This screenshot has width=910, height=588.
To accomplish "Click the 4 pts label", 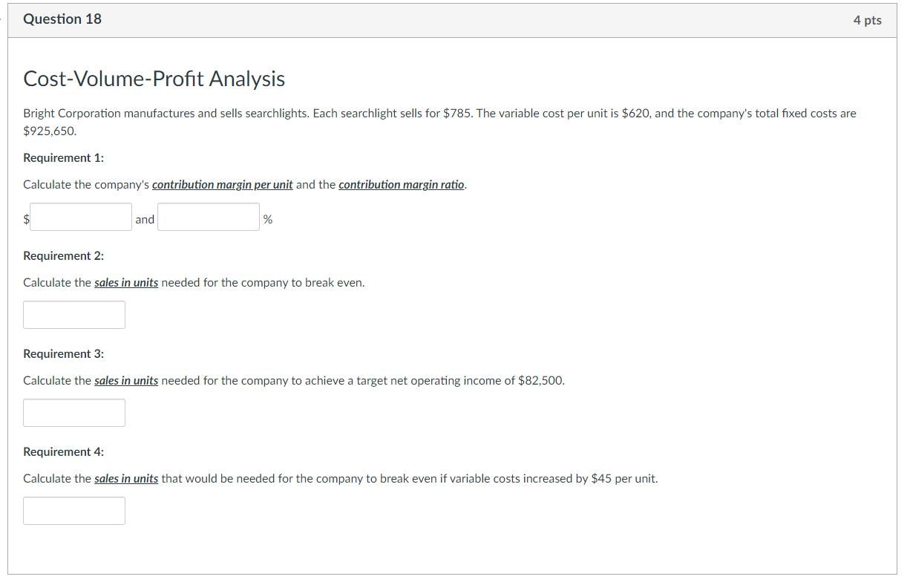I will tap(866, 20).
